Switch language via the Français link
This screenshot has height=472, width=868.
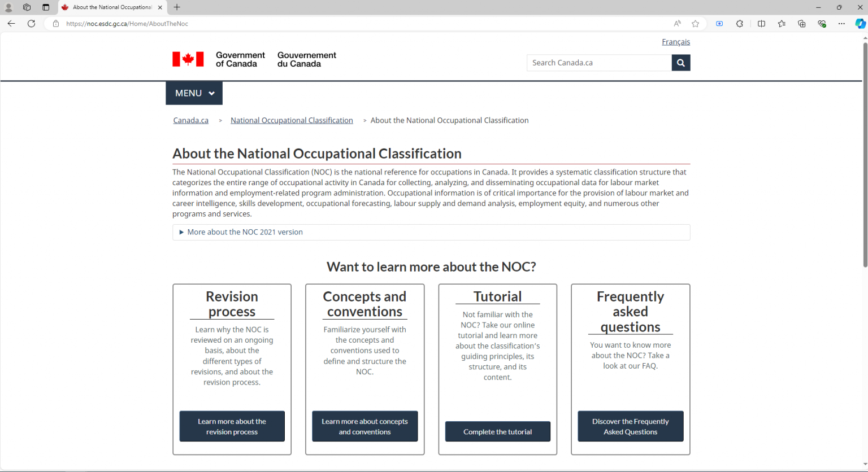(675, 42)
